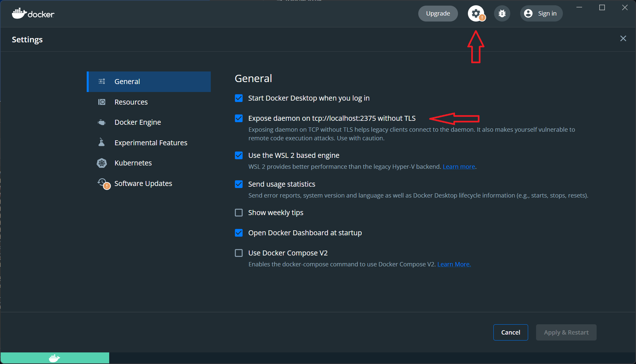Open the WSL 2 Learn more link
The height and width of the screenshot is (364, 636).
459,166
